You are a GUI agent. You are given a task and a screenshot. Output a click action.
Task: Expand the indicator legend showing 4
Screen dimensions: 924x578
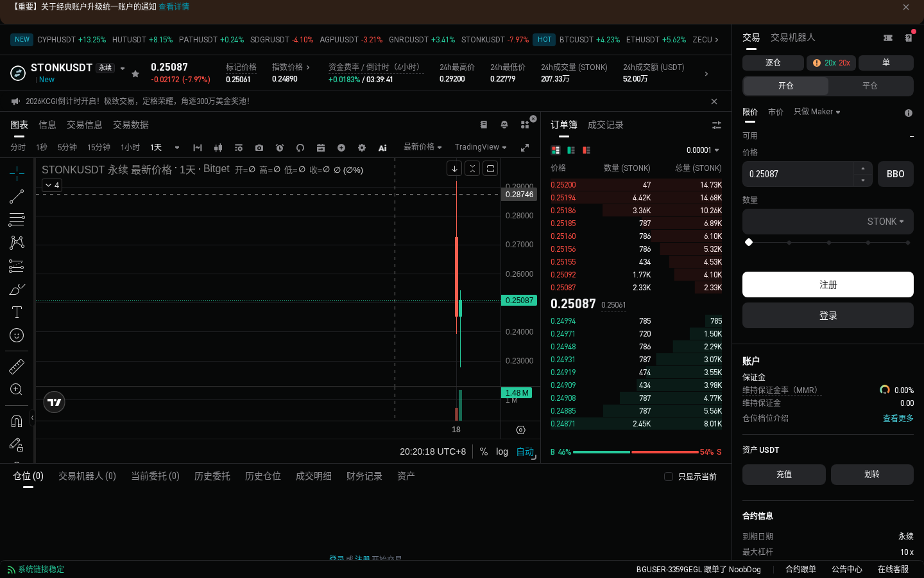[x=52, y=185]
